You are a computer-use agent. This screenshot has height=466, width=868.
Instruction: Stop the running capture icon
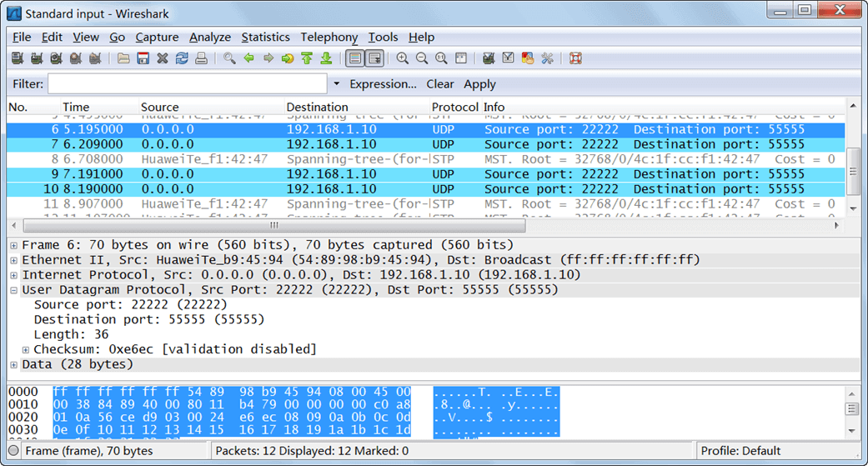[x=75, y=58]
